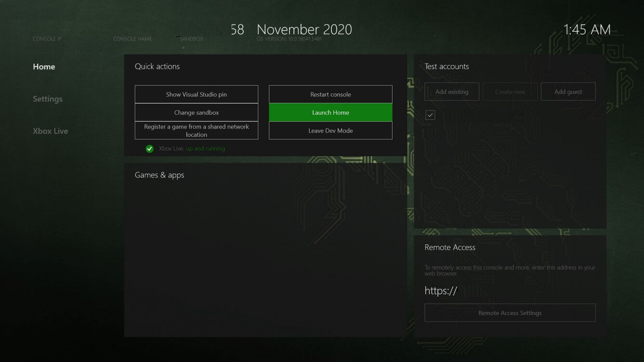Viewport: 644px width, 362px height.
Task: Restart the console
Action: (331, 94)
